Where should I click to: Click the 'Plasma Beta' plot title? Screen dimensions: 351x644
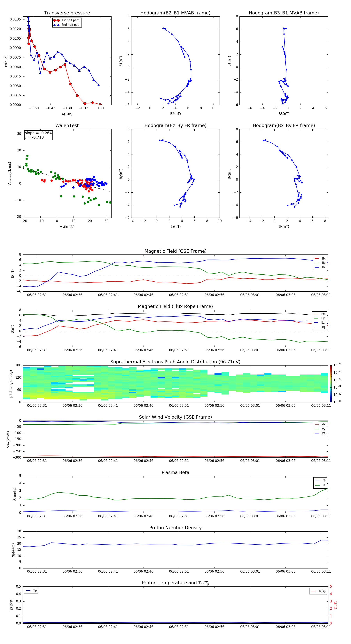click(175, 472)
